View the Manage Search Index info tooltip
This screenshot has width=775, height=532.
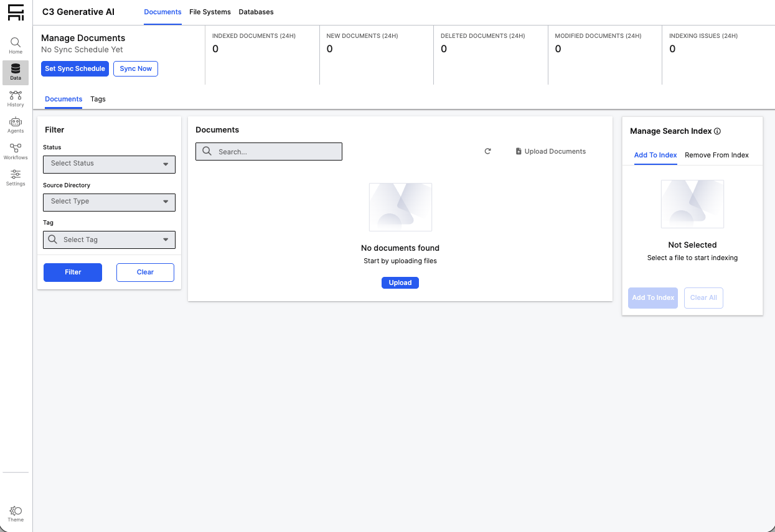(717, 131)
